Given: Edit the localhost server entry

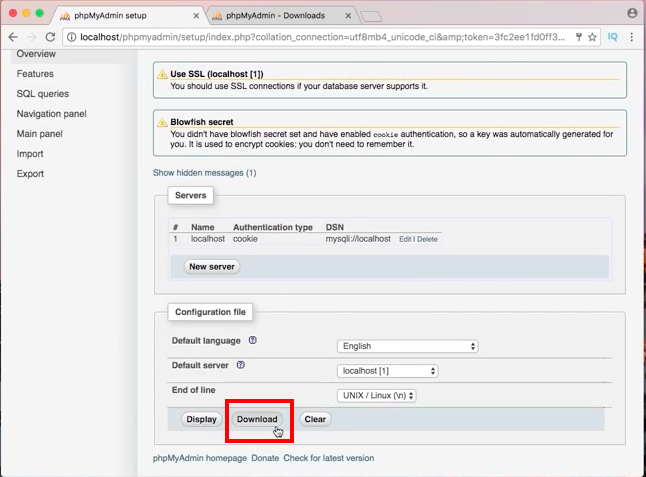Looking at the screenshot, I should 405,240.
